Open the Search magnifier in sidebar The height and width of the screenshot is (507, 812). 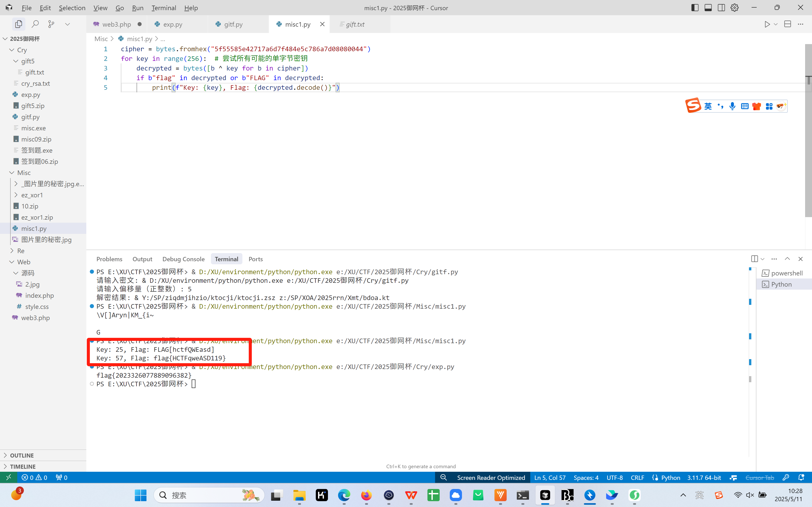coord(35,24)
